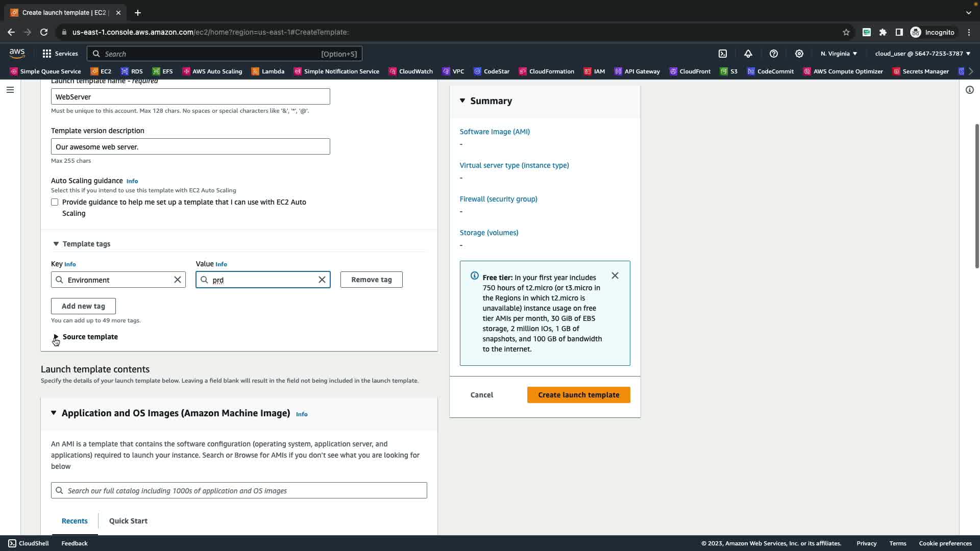Collapse the Summary panel
Screen dimensions: 980x551
(x=462, y=101)
